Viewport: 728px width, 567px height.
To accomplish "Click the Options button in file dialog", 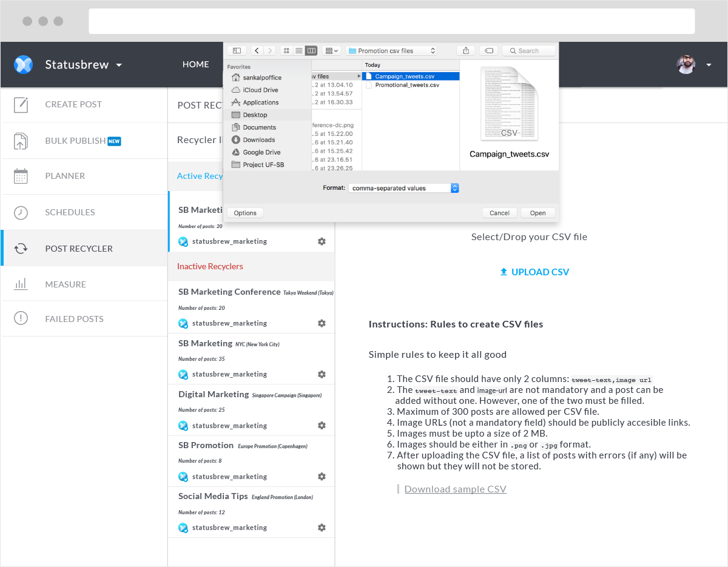I will click(x=245, y=213).
